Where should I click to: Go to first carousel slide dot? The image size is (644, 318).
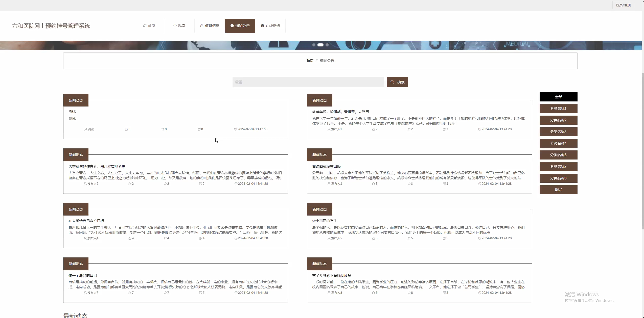click(314, 45)
